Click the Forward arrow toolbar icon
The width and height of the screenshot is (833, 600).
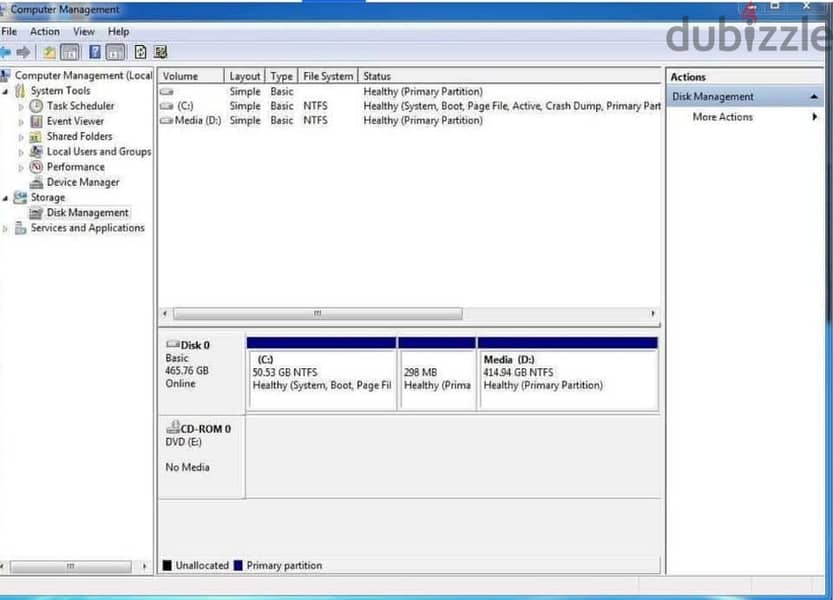pyautogui.click(x=23, y=52)
